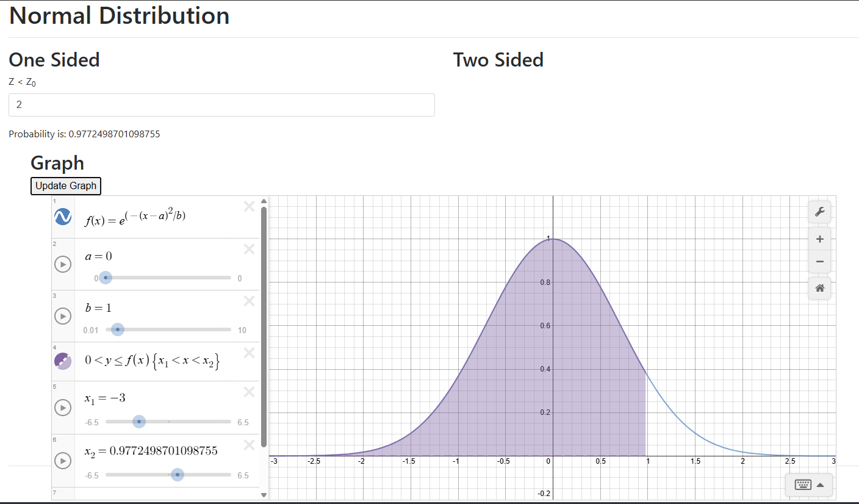859x504 pixels.
Task: Animate the x₂ slider with its play button
Action: [62, 461]
